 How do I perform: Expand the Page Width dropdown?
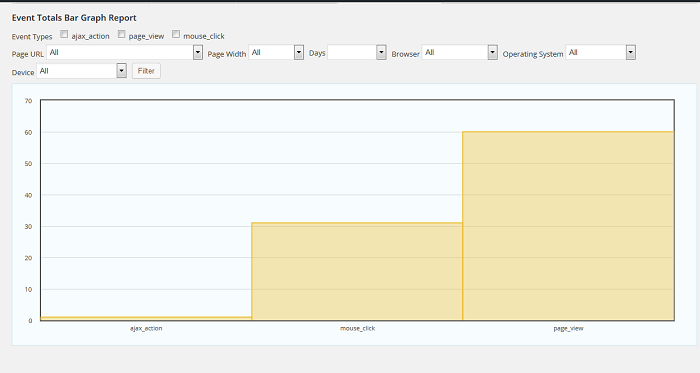coord(276,53)
